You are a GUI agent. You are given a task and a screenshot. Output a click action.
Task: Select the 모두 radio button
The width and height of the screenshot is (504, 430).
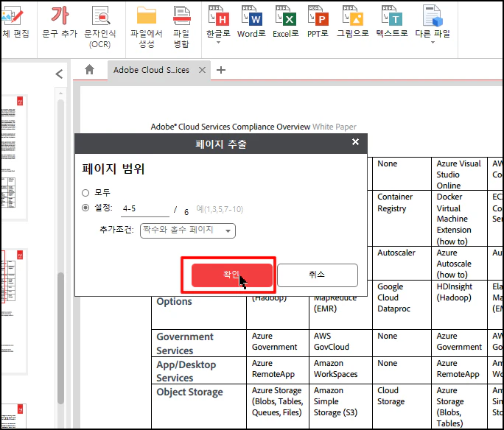[x=85, y=193]
